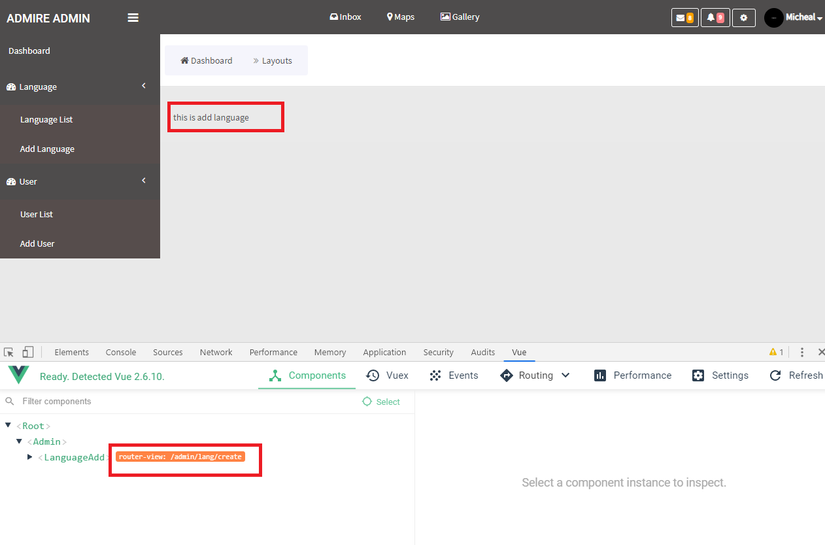Open the Inbox link in top bar
The image size is (825, 545).
click(x=345, y=17)
